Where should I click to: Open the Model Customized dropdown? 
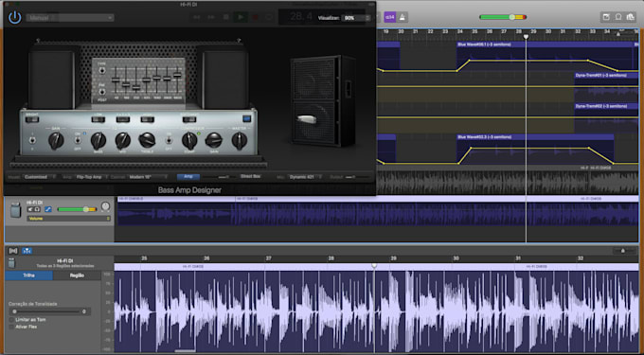40,177
